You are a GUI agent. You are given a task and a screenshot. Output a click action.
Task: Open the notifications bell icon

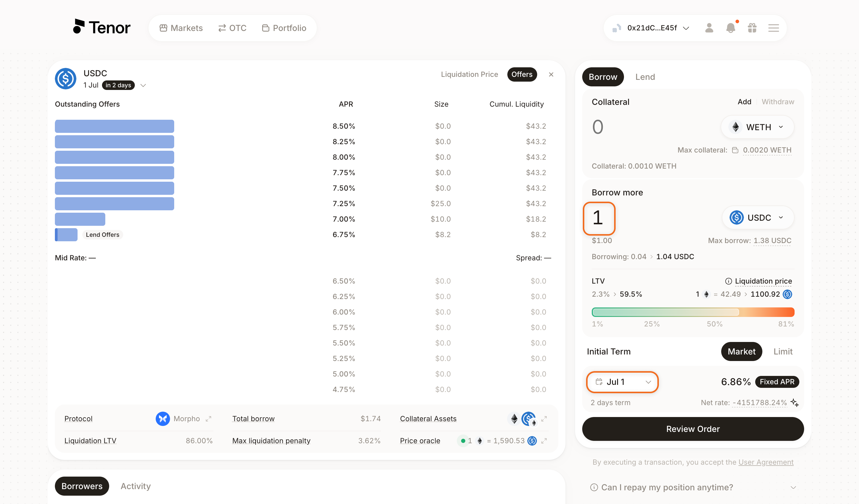click(x=730, y=28)
